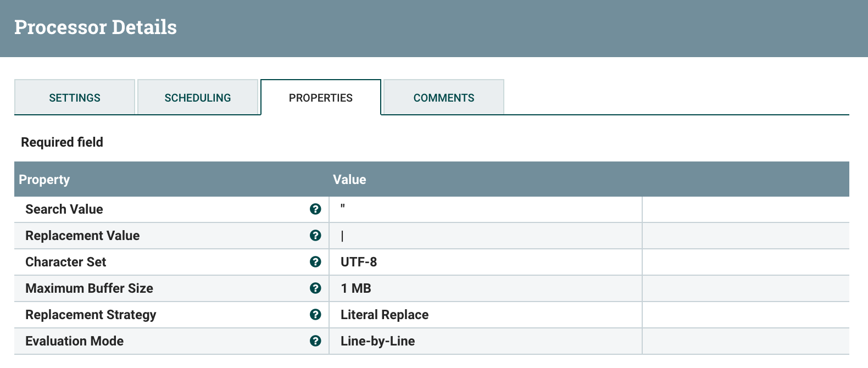
Task: Switch to the Settings tab
Action: point(75,98)
